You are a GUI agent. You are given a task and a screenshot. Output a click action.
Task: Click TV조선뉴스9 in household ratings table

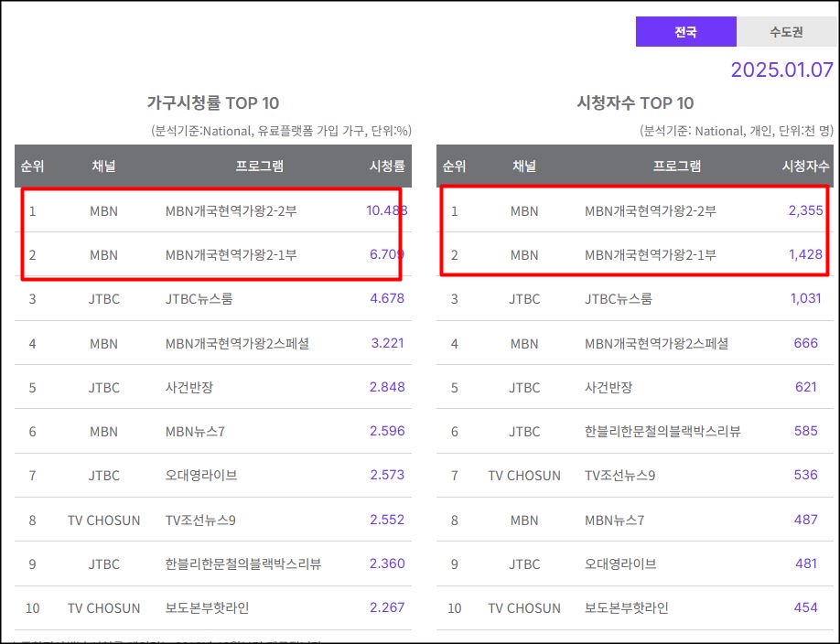(200, 521)
